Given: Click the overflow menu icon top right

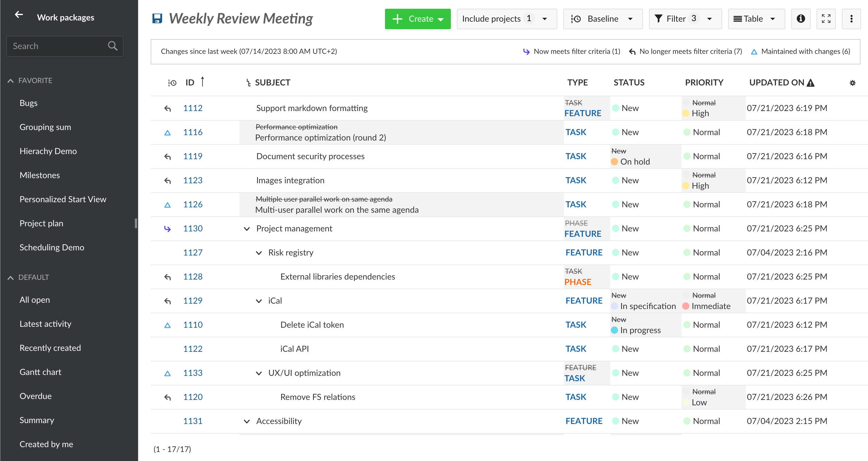Looking at the screenshot, I should [x=852, y=18].
